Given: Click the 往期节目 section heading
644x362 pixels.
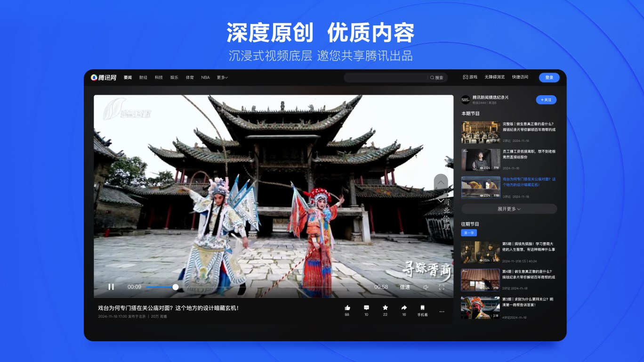Looking at the screenshot, I should 470,224.
